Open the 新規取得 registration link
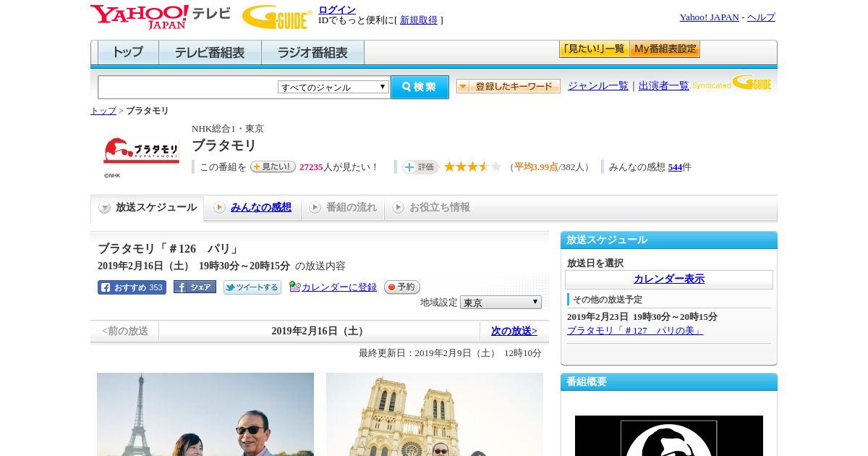868x456 pixels. [x=419, y=20]
